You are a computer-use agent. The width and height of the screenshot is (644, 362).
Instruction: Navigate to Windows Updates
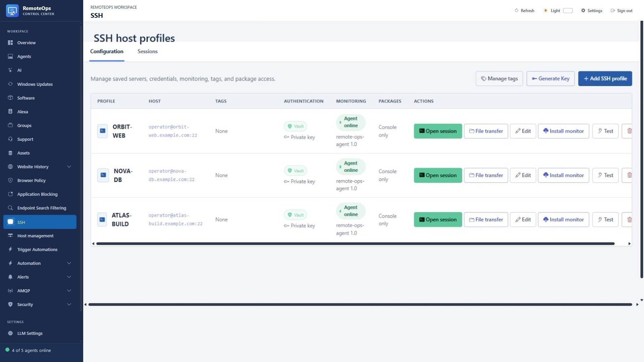(40, 84)
